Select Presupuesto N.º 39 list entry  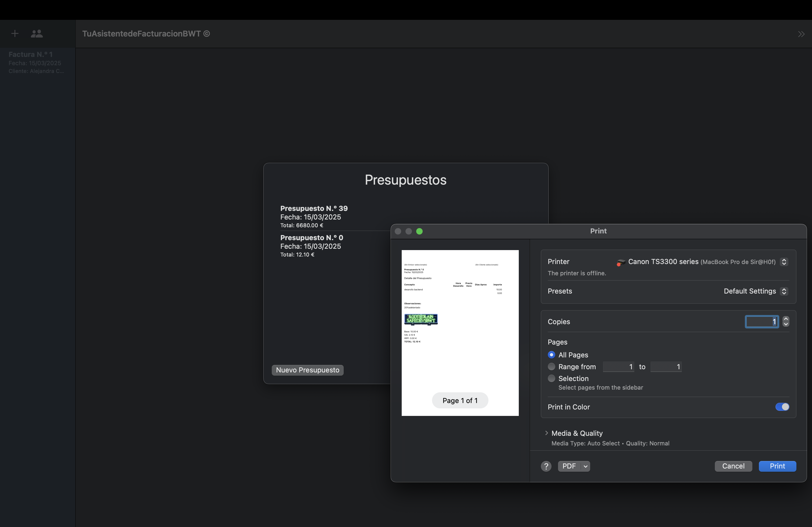(314, 217)
